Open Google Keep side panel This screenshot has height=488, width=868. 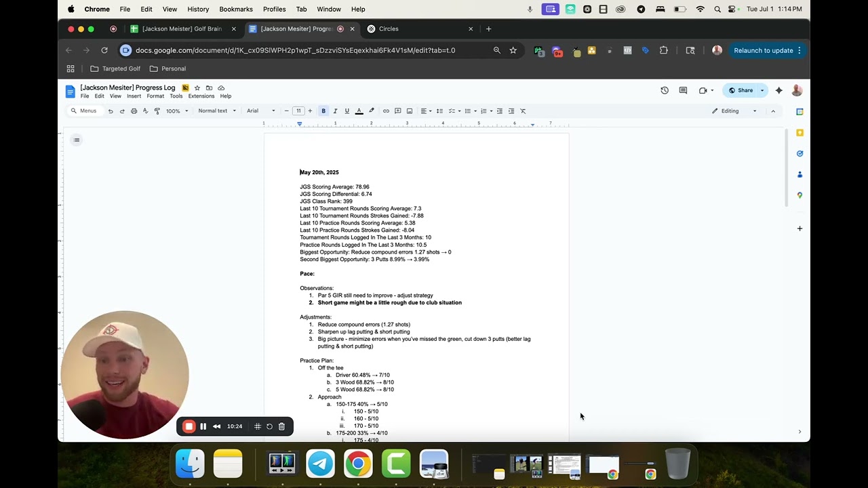click(x=800, y=133)
